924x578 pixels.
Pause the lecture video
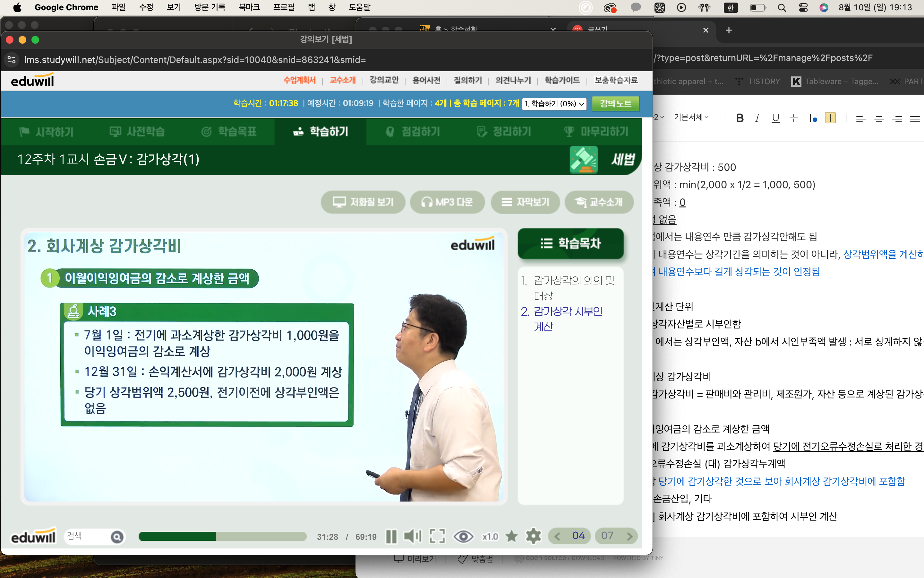[x=391, y=536]
